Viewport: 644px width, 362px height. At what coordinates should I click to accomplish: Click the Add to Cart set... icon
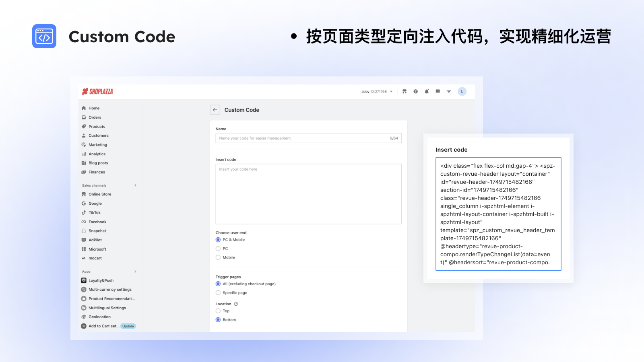84,326
